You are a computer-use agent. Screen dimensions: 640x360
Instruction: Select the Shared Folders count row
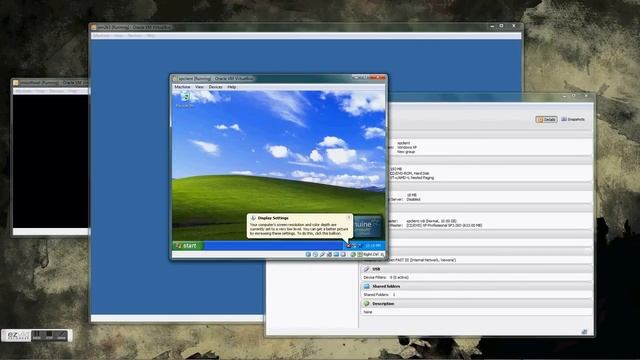[379, 294]
